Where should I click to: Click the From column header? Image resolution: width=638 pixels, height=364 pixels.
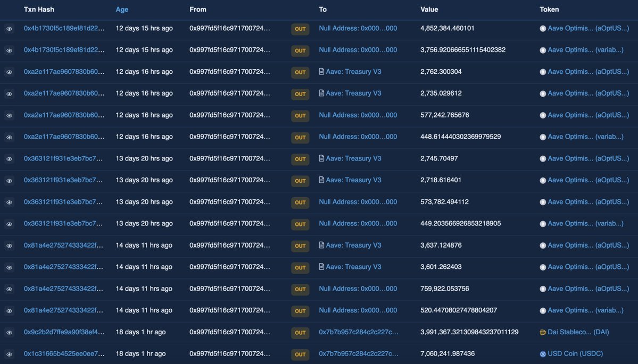point(198,10)
